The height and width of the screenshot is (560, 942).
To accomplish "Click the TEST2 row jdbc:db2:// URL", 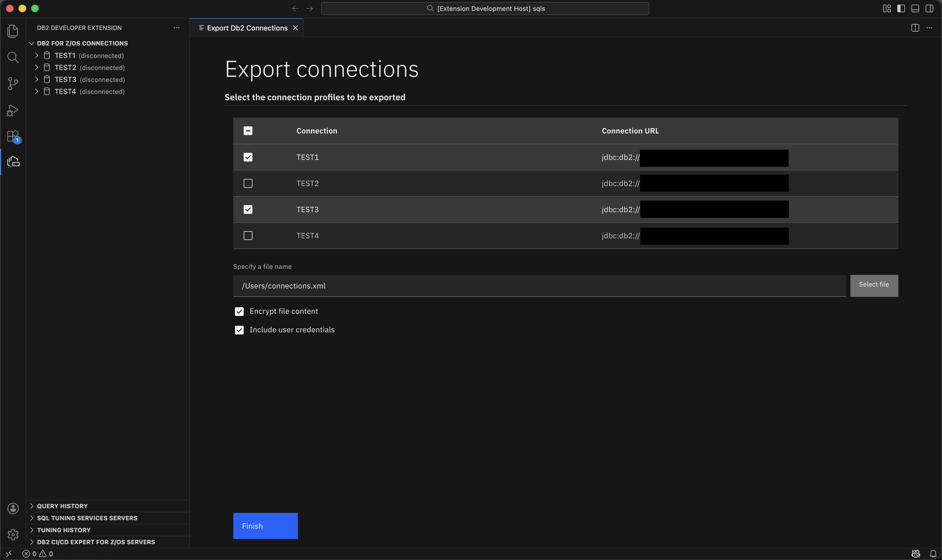I will (620, 183).
